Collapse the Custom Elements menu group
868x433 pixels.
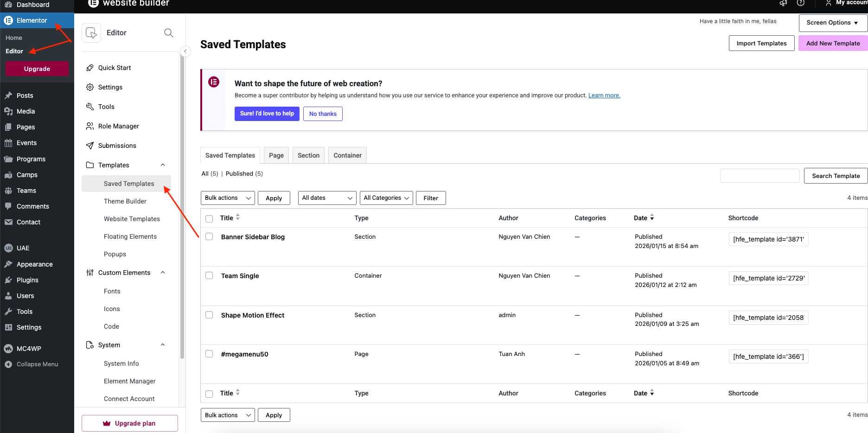pos(163,273)
